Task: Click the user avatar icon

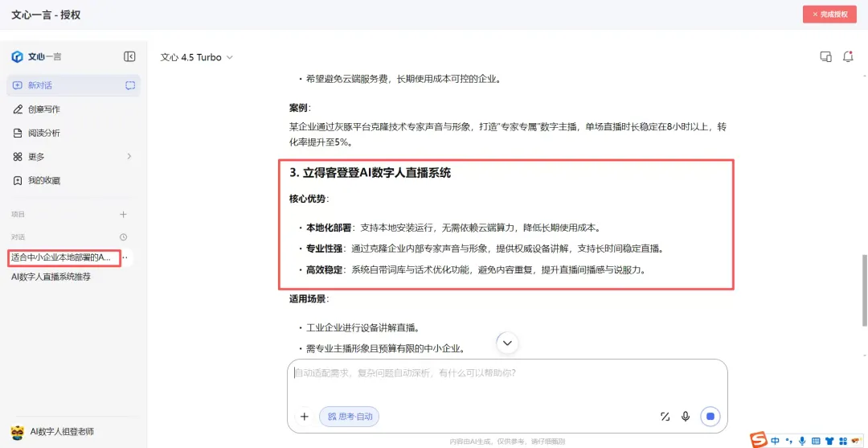Action: coord(17,431)
